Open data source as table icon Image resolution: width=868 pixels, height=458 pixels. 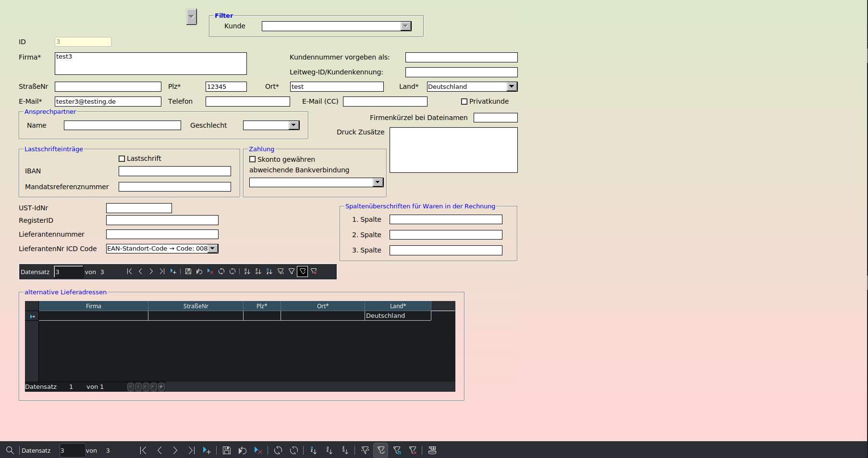pos(432,450)
